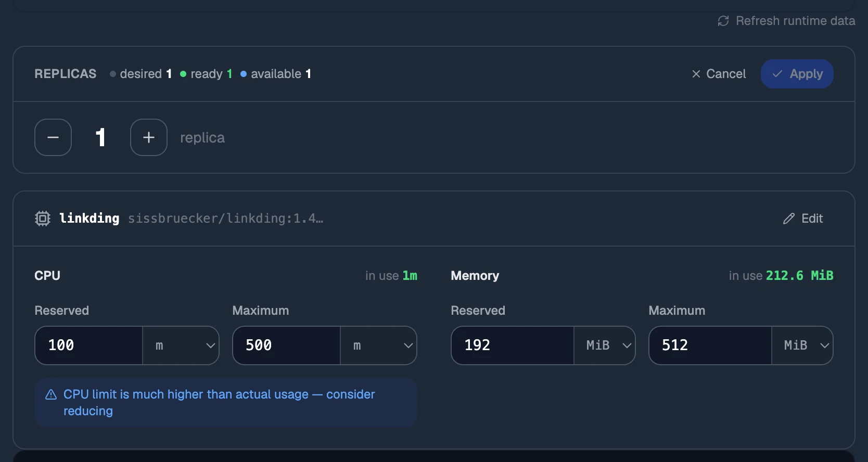
Task: Focus the CPU Reserved value field
Action: point(88,345)
